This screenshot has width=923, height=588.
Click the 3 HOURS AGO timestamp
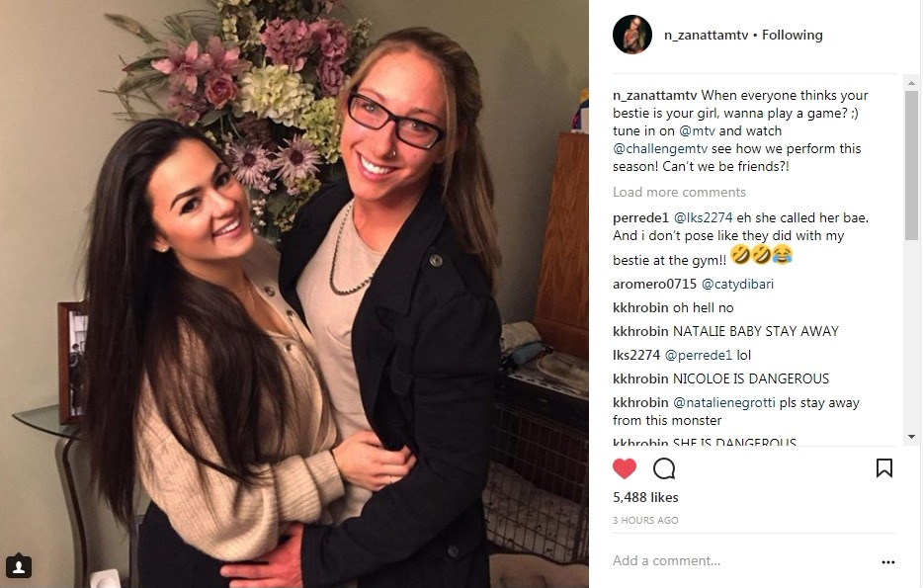(645, 521)
